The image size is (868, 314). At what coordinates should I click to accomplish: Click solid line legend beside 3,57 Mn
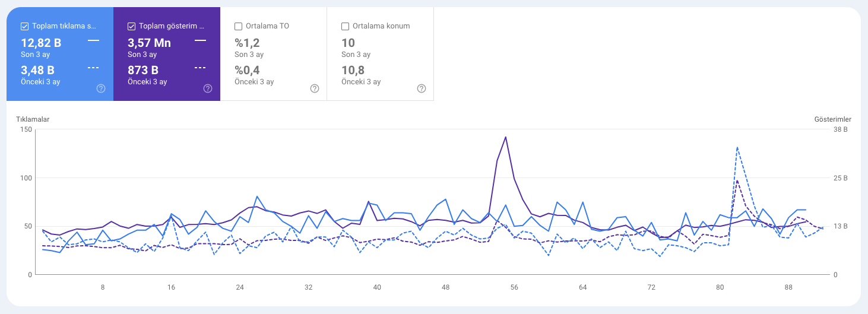click(200, 40)
